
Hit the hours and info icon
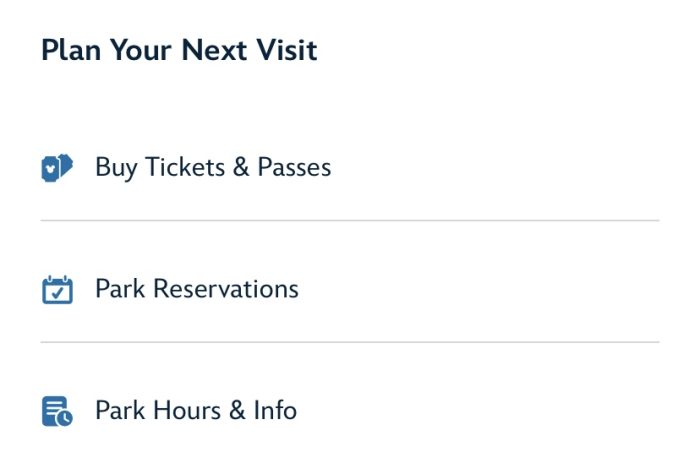point(57,411)
